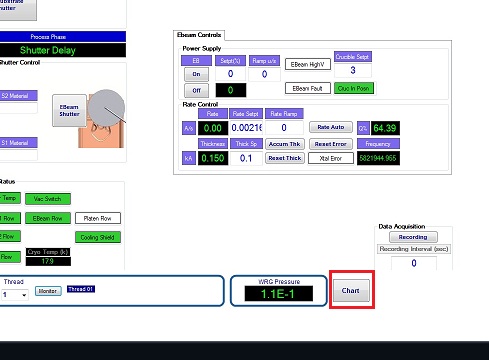Click the Xtal Error indicator

(331, 158)
